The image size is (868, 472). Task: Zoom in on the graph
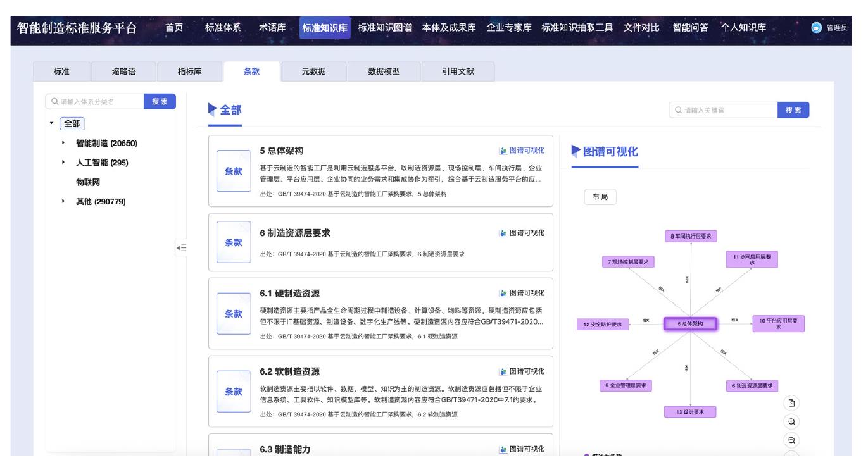click(791, 421)
